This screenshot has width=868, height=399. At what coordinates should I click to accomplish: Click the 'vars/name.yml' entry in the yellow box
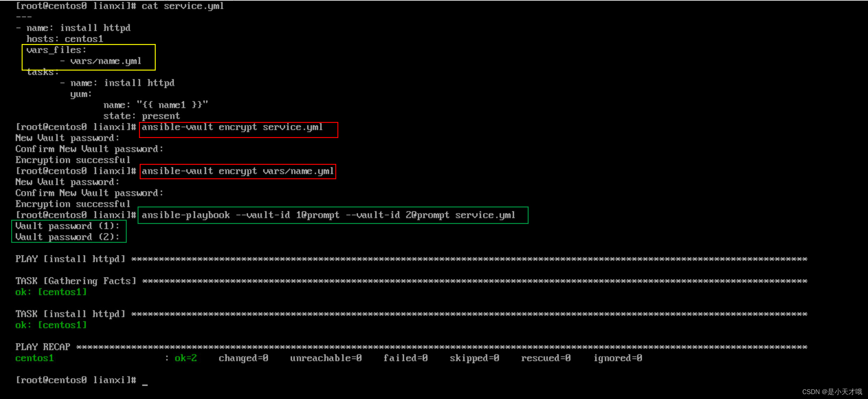[x=105, y=61]
